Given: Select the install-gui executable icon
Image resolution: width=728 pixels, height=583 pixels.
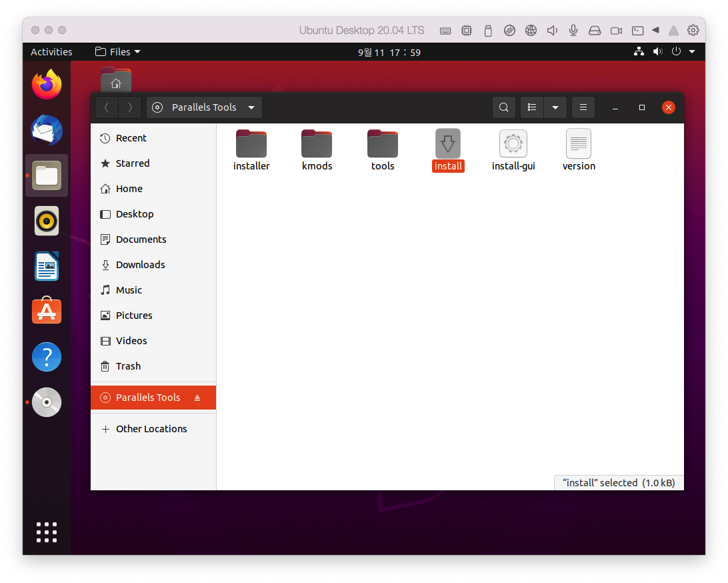Looking at the screenshot, I should point(513,143).
